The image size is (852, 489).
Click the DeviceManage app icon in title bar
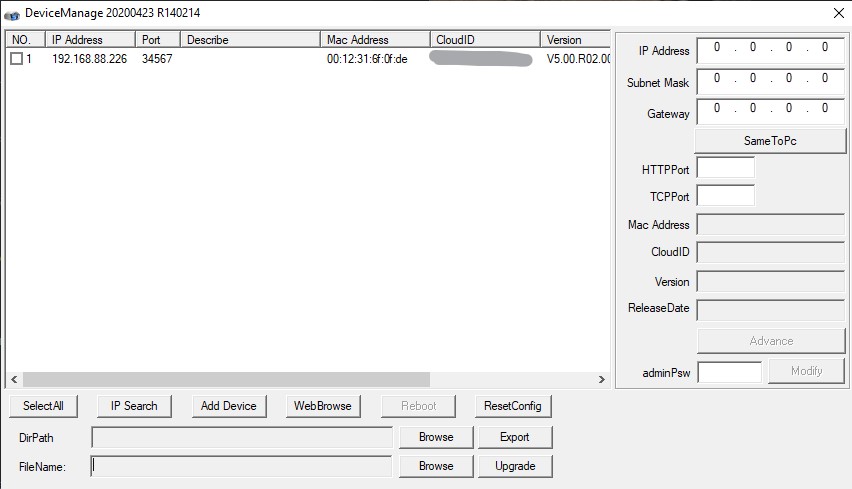click(12, 12)
